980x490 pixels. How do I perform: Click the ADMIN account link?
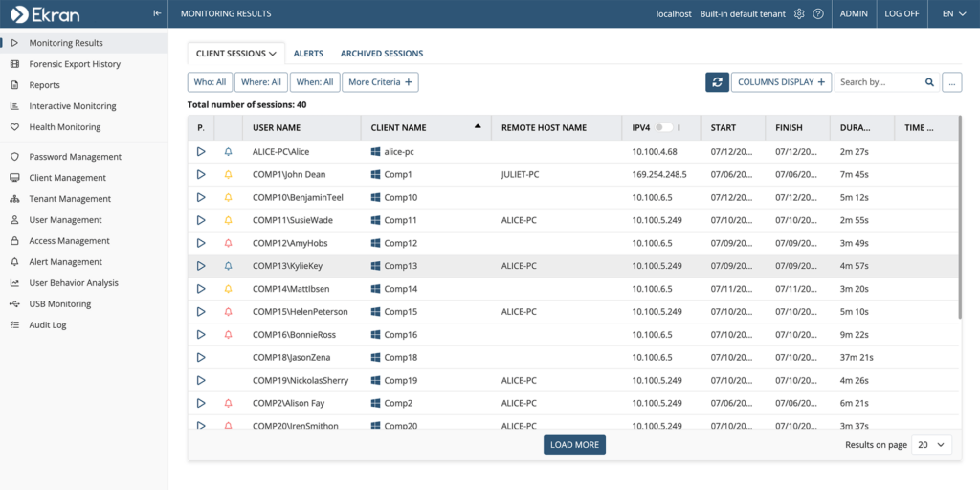click(x=854, y=13)
